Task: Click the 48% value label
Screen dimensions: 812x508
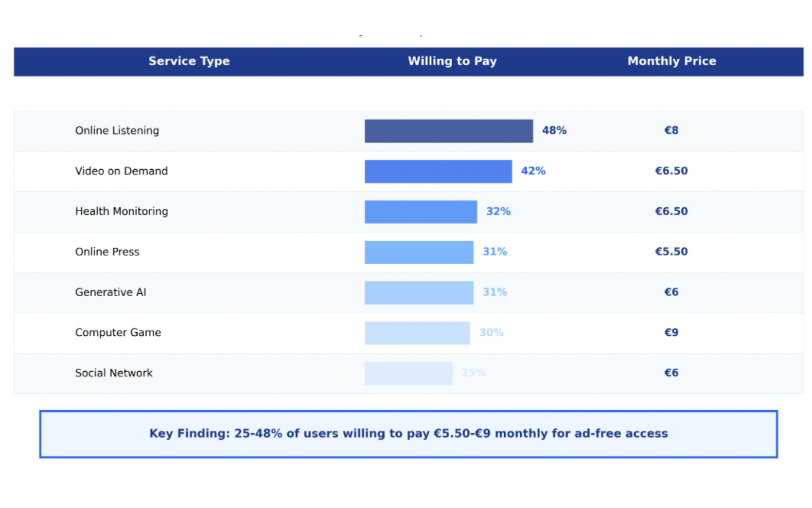Action: (554, 130)
